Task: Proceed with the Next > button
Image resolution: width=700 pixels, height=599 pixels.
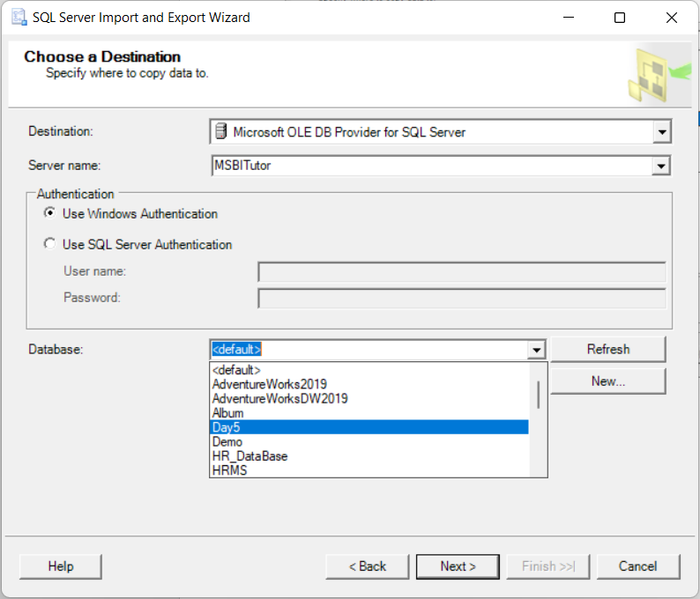Action: click(458, 566)
